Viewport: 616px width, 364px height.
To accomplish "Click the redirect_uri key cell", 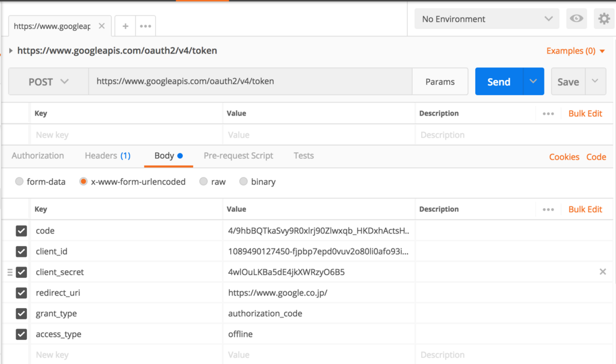I will pyautogui.click(x=126, y=293).
